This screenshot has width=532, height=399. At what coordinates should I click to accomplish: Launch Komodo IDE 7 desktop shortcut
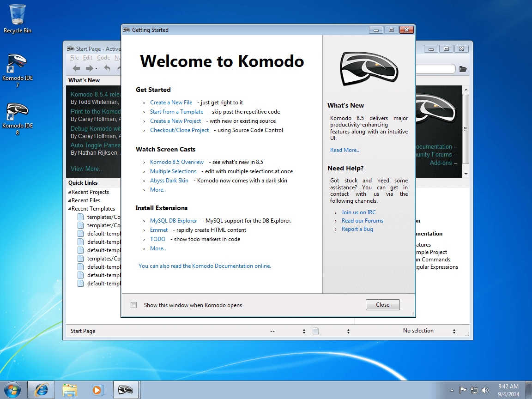pyautogui.click(x=17, y=70)
